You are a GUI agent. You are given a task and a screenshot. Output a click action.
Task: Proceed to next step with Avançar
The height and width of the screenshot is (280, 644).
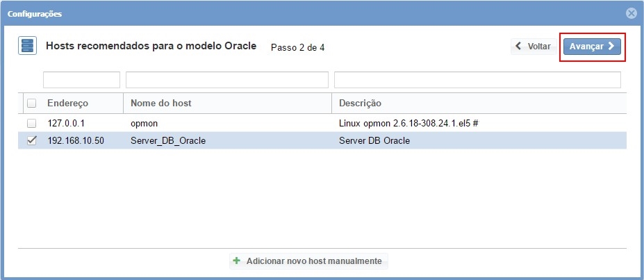tap(591, 47)
